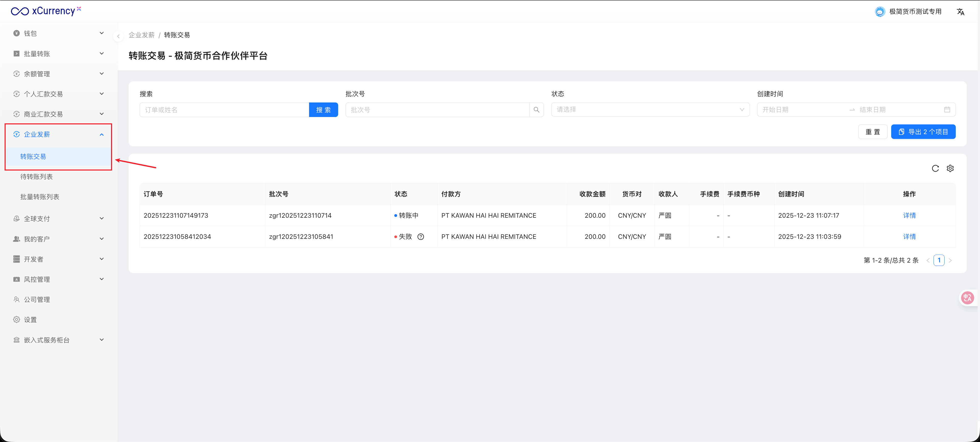Click the table refresh icon

(935, 168)
